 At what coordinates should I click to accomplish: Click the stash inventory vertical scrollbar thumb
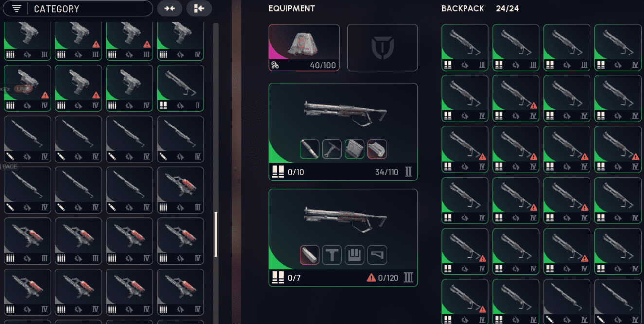tap(216, 234)
